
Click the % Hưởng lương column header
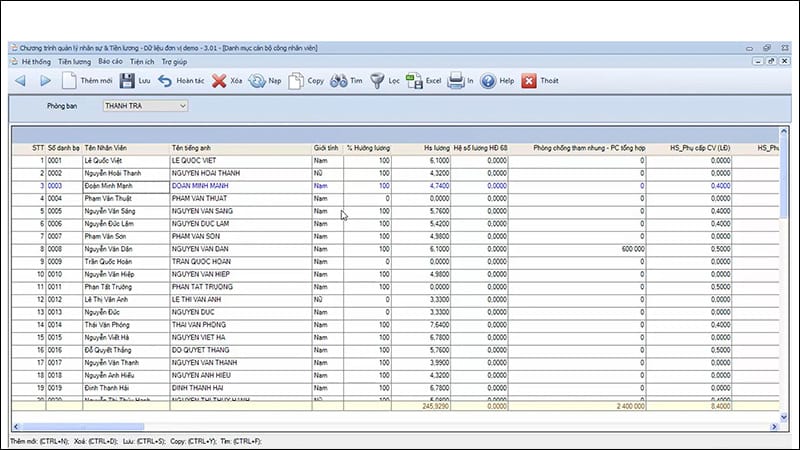coord(368,148)
